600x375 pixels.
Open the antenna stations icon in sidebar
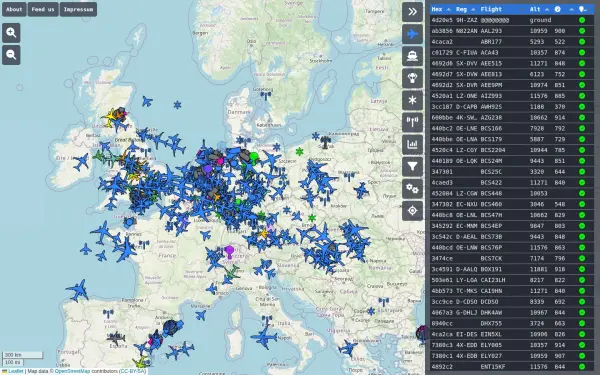click(x=412, y=122)
